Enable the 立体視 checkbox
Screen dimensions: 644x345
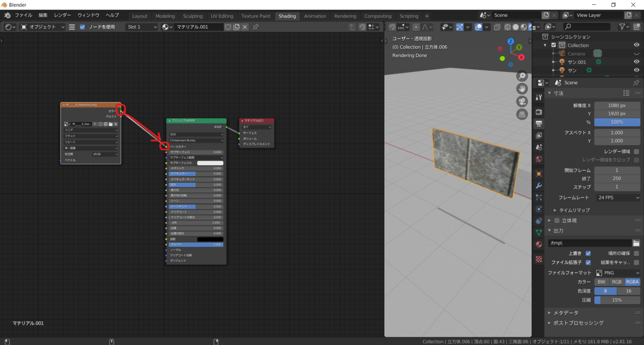point(557,220)
